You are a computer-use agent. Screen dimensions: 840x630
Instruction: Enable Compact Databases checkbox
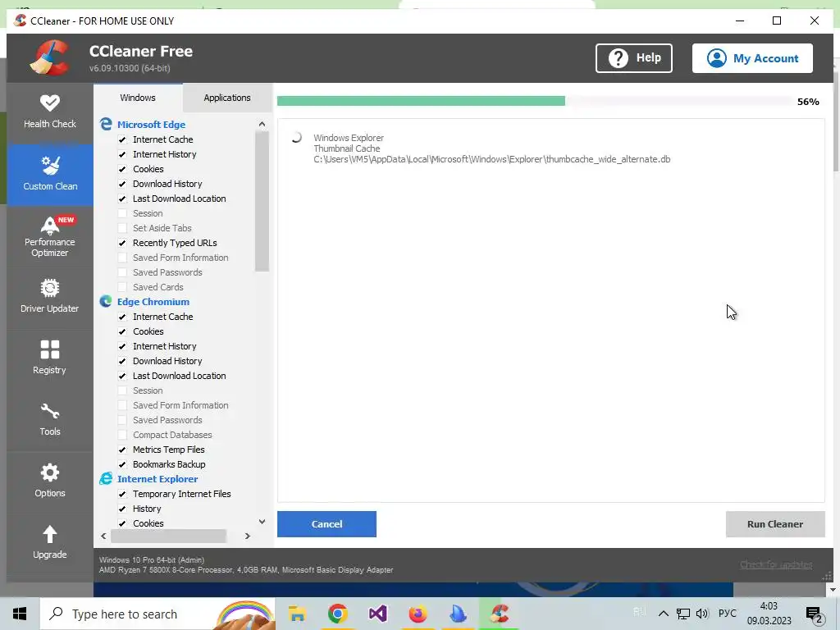122,435
